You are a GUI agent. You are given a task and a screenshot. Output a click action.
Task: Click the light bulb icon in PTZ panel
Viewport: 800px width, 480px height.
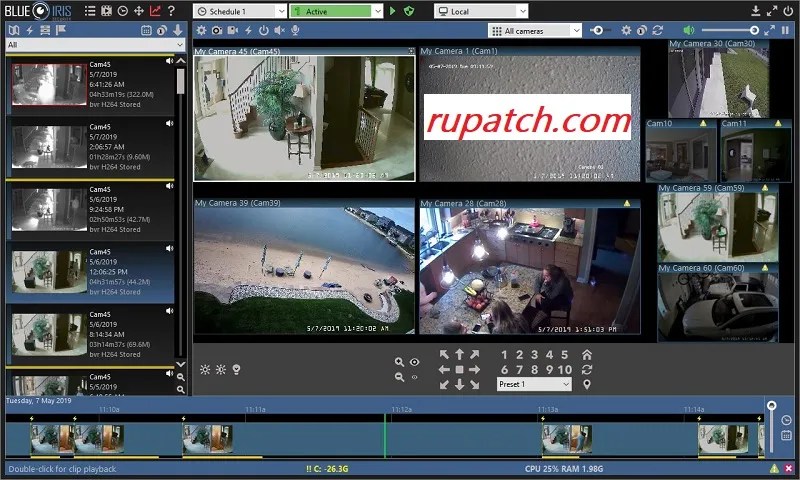236,369
